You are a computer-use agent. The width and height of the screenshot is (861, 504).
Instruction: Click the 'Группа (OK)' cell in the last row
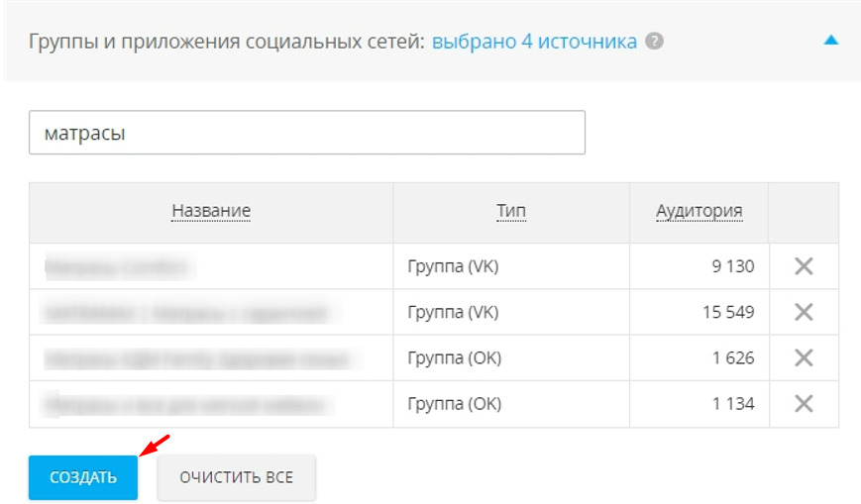[454, 404]
